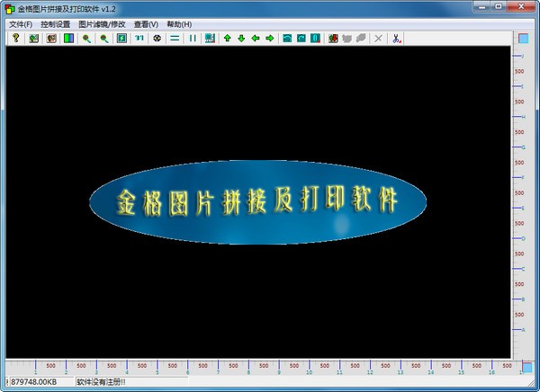540x392 pixels.
Task: Click the gray X delete icon
Action: pyautogui.click(x=378, y=39)
